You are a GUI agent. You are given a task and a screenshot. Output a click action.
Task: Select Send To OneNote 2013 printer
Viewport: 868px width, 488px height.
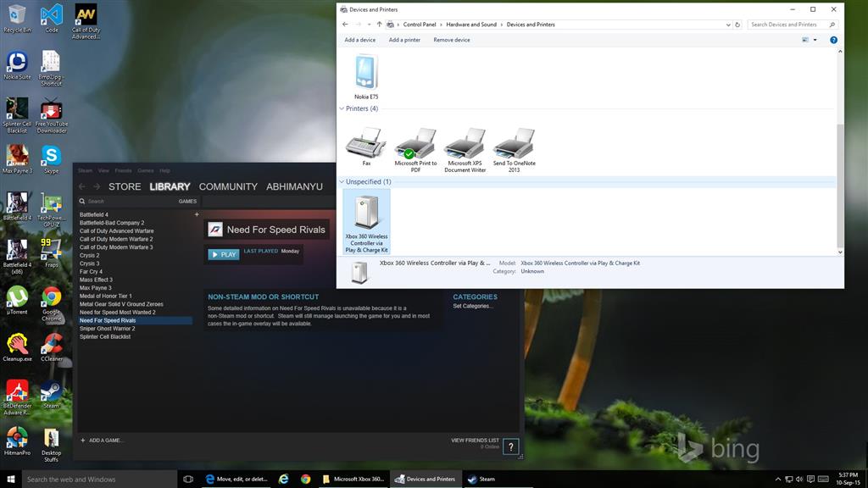click(515, 150)
